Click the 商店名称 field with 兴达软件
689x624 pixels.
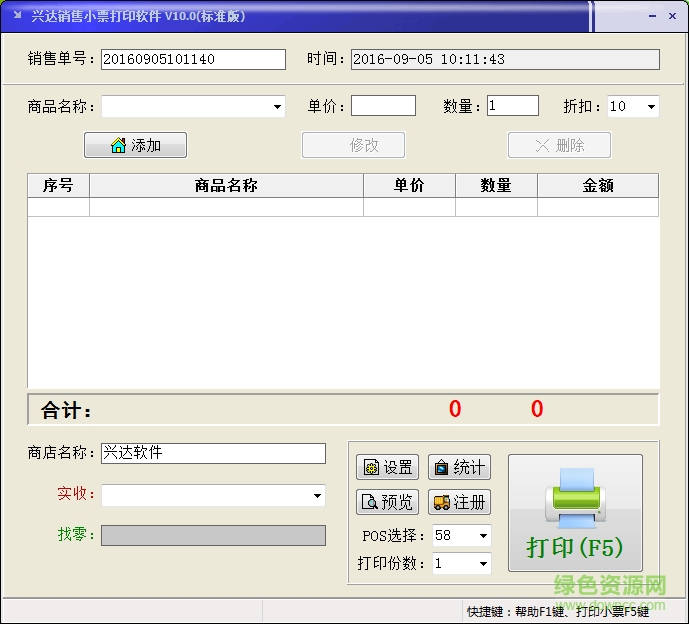pyautogui.click(x=214, y=453)
